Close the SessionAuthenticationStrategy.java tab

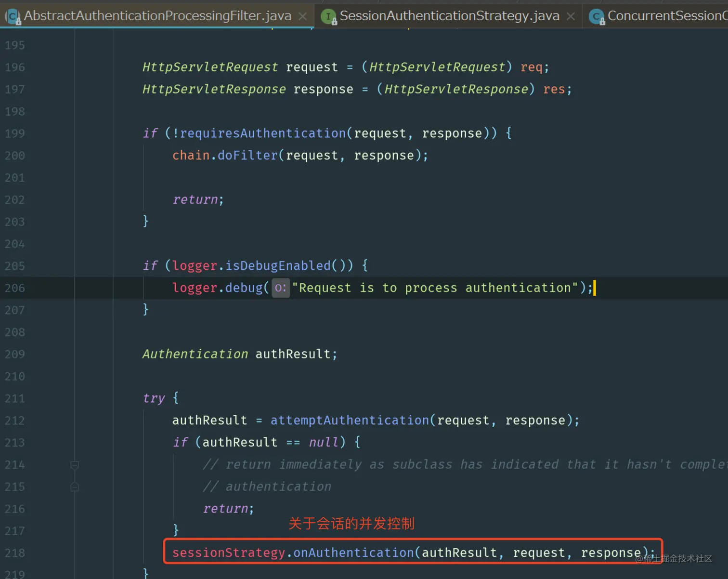(571, 16)
